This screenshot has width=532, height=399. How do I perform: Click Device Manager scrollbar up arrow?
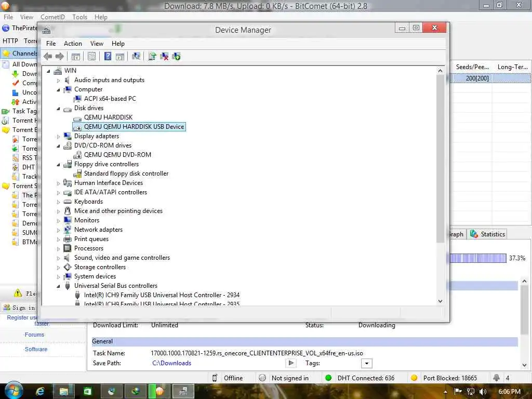[x=440, y=71]
